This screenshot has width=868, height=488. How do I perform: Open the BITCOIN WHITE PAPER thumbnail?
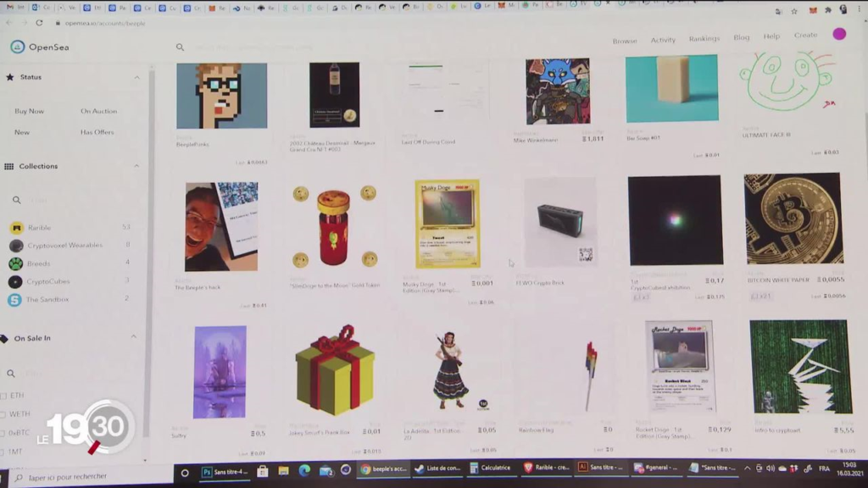click(793, 219)
